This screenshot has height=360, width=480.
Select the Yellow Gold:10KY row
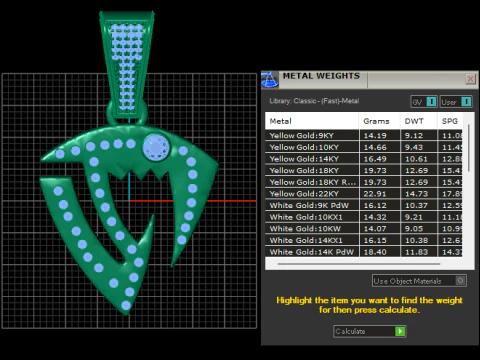pos(364,147)
